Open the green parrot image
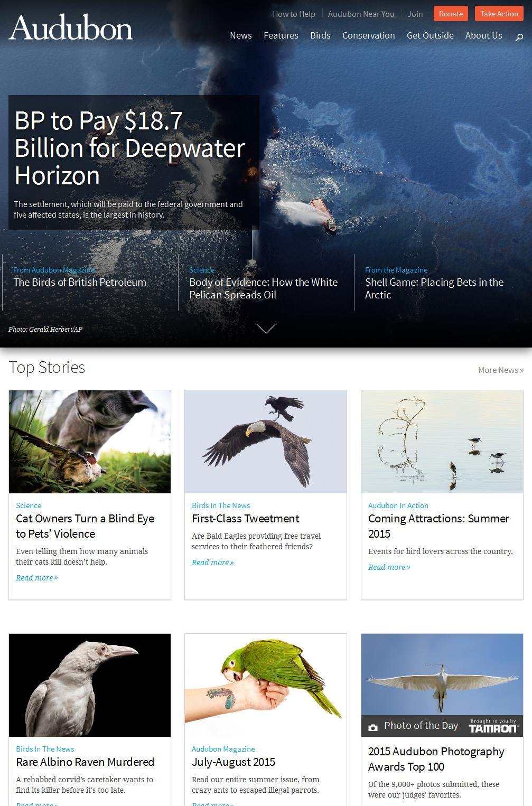532x806 pixels. pyautogui.click(x=266, y=685)
